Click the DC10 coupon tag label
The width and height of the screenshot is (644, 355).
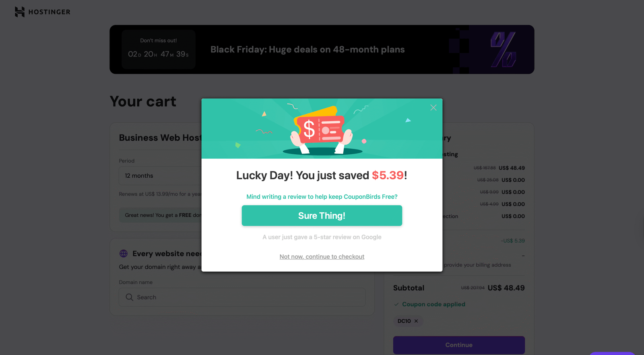pyautogui.click(x=404, y=321)
